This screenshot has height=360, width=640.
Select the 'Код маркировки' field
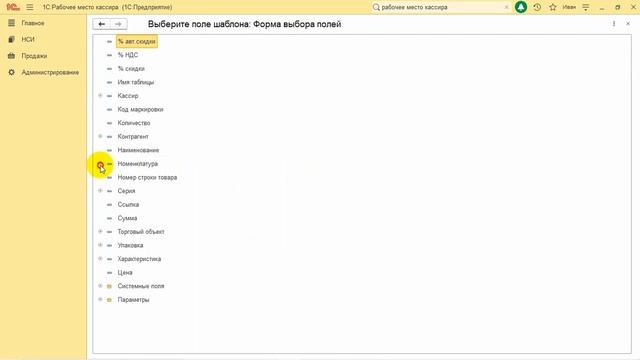click(x=140, y=109)
